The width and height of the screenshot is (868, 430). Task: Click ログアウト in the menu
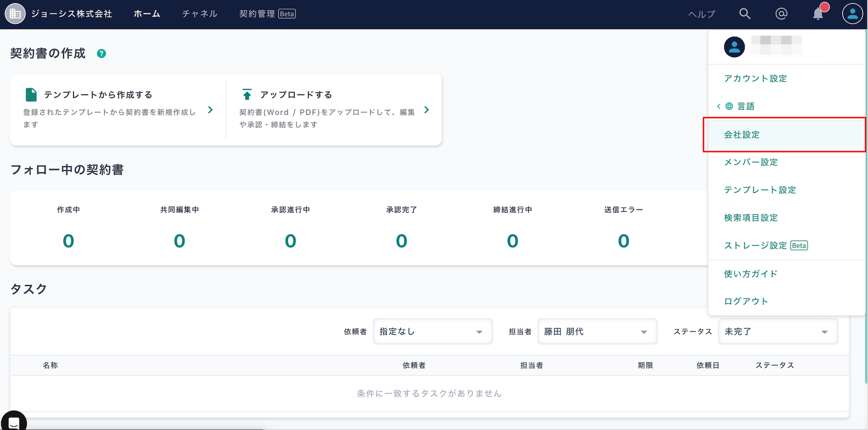point(746,301)
